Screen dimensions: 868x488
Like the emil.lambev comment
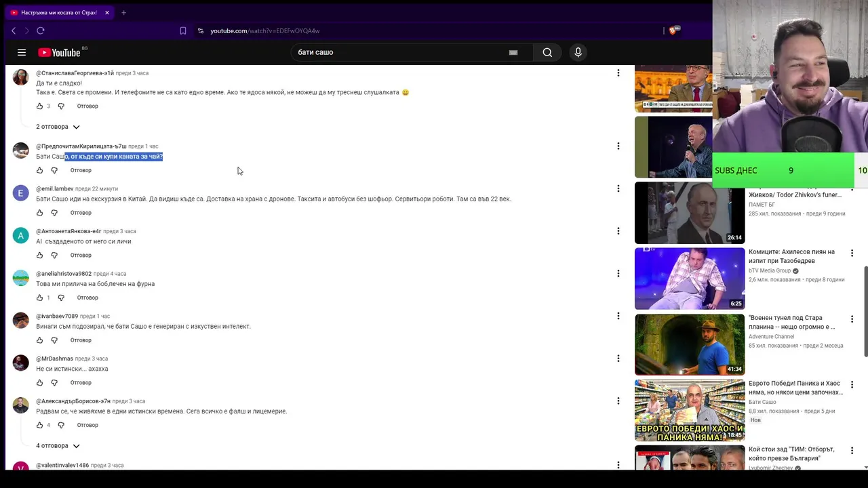coord(39,213)
